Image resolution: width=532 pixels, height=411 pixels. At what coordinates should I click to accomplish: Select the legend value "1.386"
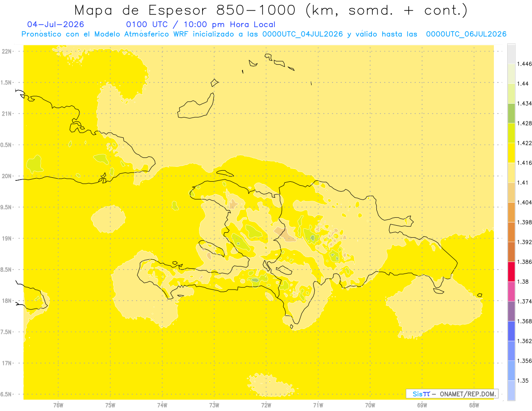tap(524, 262)
